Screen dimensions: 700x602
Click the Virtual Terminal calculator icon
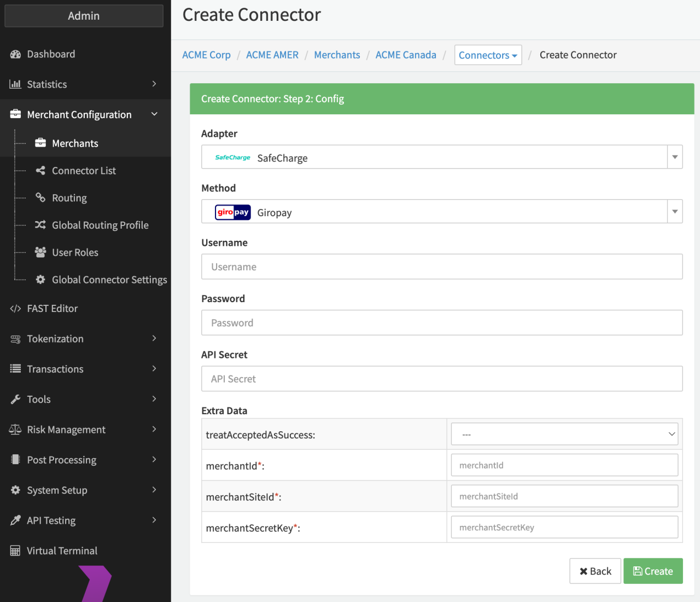[x=15, y=551]
